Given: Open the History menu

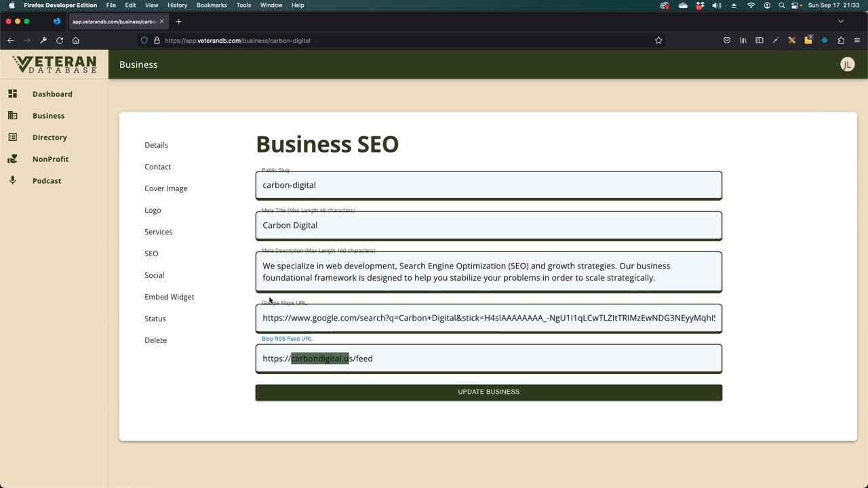Looking at the screenshot, I should pyautogui.click(x=178, y=5).
